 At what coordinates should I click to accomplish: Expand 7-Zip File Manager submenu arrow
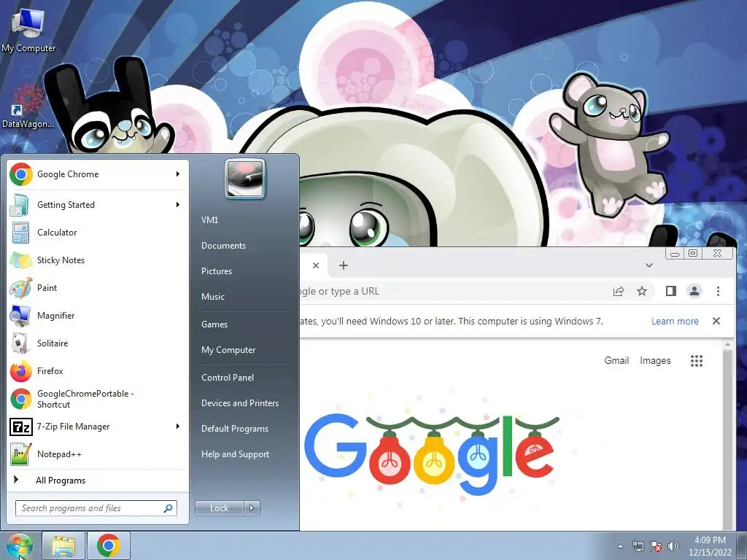click(x=178, y=426)
